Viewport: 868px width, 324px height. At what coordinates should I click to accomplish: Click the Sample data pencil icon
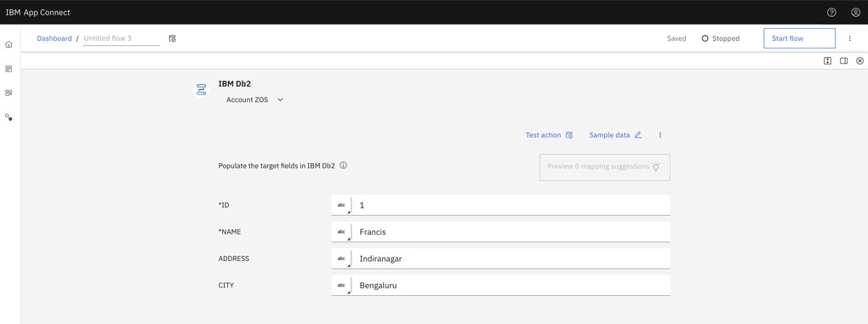637,135
